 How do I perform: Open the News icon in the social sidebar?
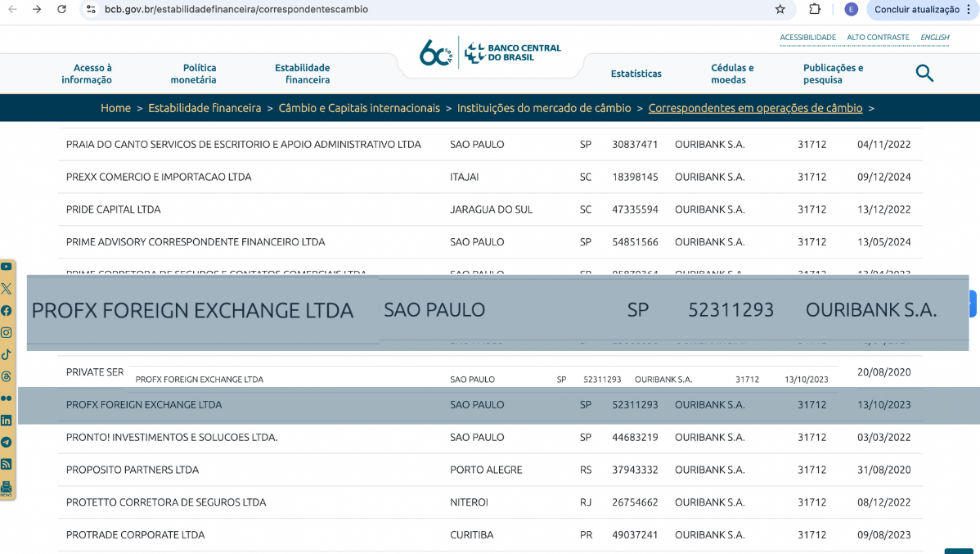coord(7,488)
